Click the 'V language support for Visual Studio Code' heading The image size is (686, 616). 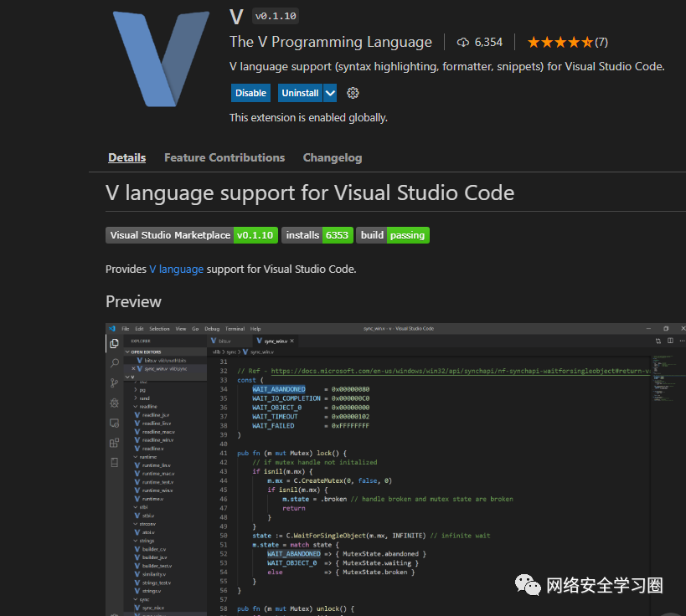point(310,192)
